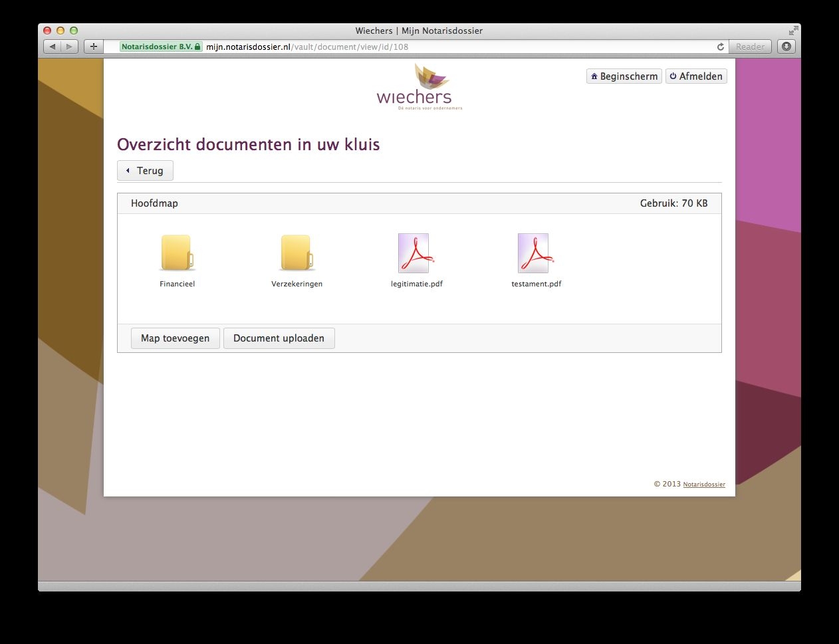Click the Wiechers logo
Screen dimensions: 839x644
(419, 87)
